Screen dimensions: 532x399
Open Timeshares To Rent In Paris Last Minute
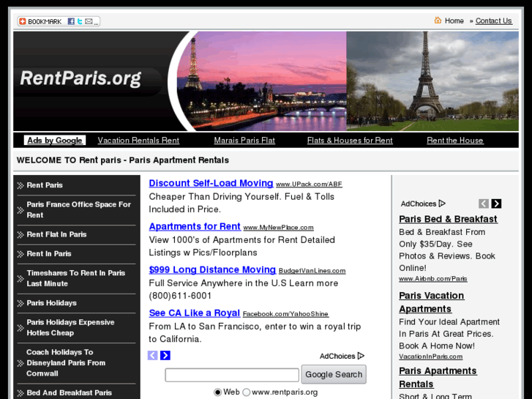(x=75, y=278)
